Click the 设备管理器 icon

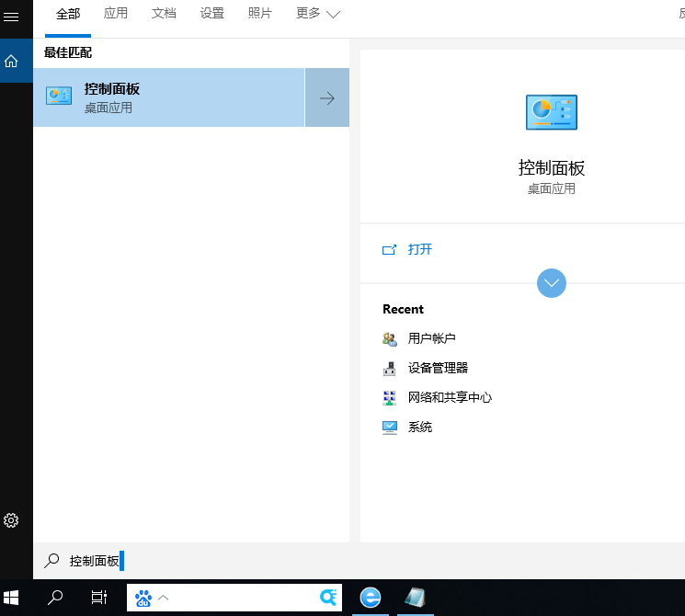click(389, 369)
